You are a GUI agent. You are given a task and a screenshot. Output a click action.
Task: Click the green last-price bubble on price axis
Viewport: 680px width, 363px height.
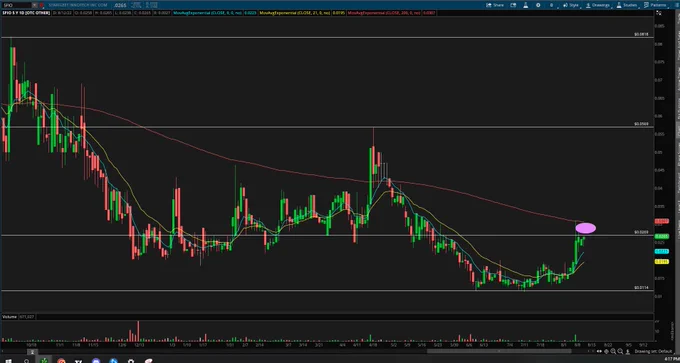point(661,236)
